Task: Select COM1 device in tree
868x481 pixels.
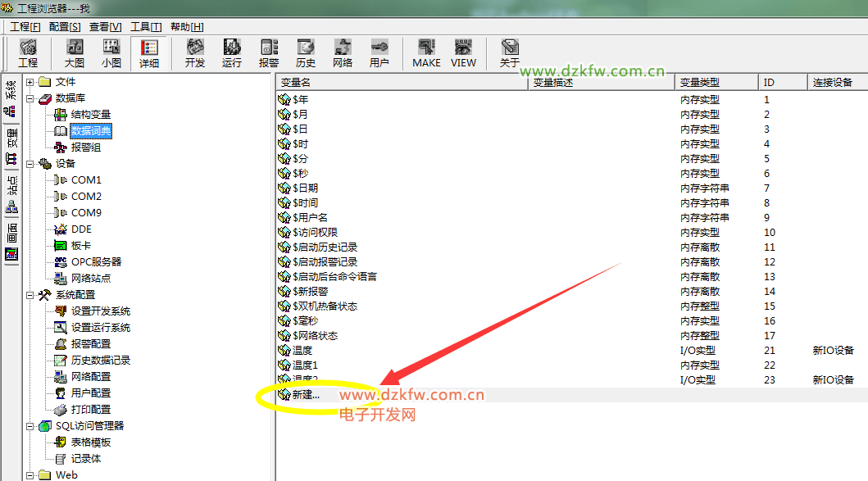Action: click(x=86, y=180)
